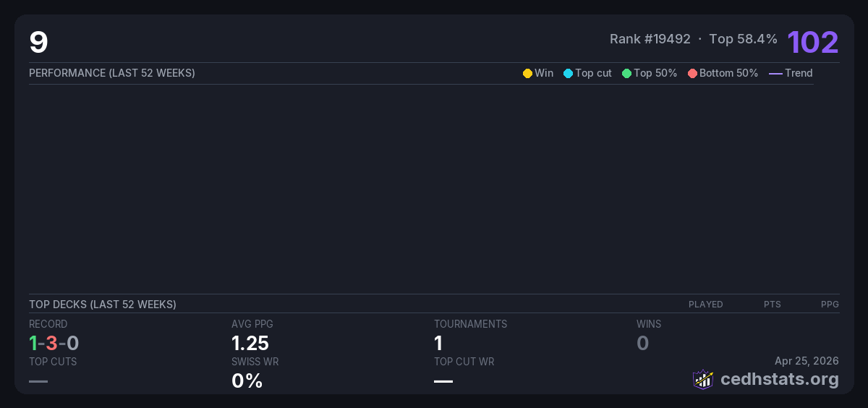Screen dimensions: 868x408
Task: Click the Apr 25, 2026 date
Action: [x=807, y=360]
